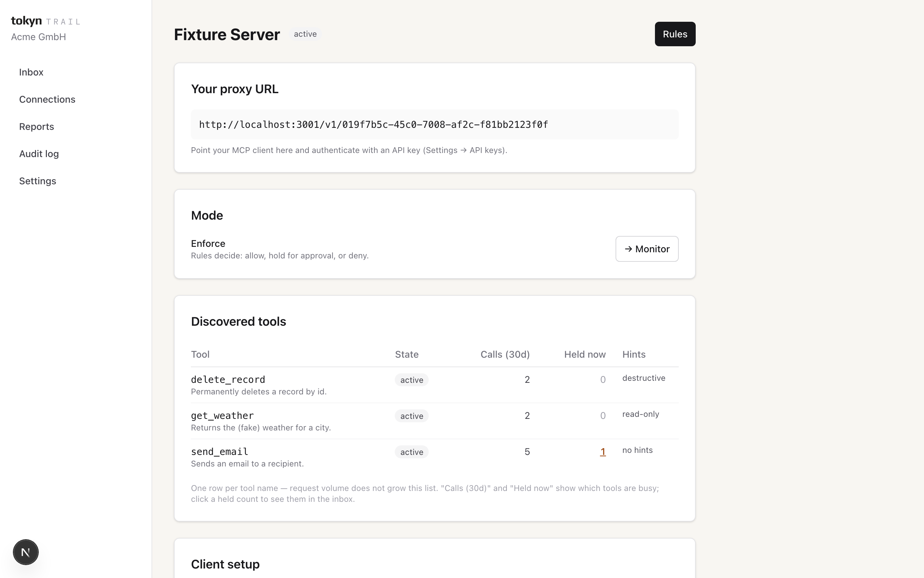
Task: Click the send_email tool name
Action: (219, 452)
